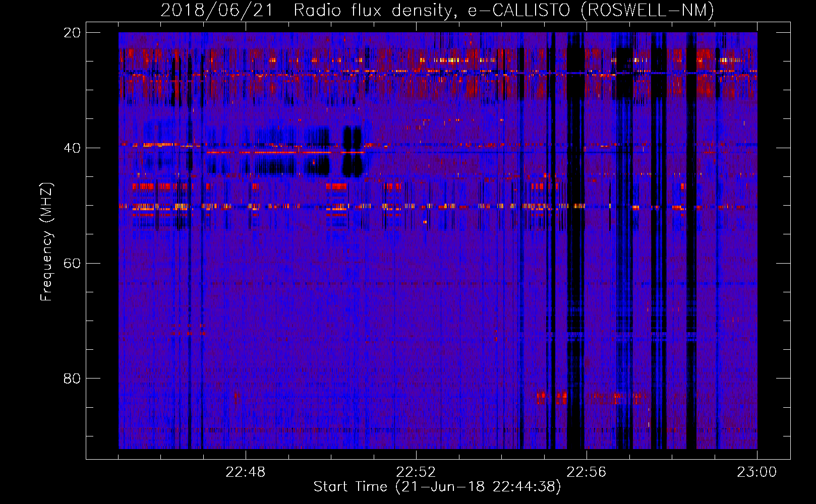Click the time tick label "22:48"
The height and width of the screenshot is (504, 816).
(246, 472)
